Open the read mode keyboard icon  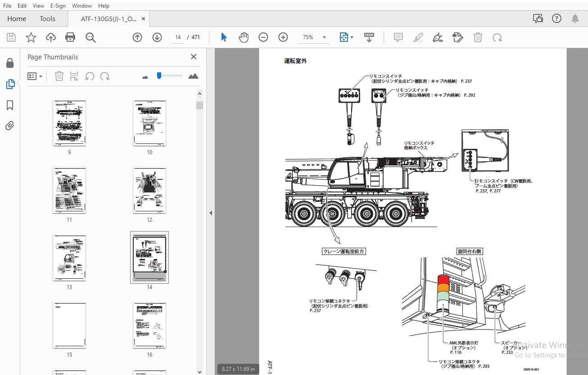coord(369,37)
